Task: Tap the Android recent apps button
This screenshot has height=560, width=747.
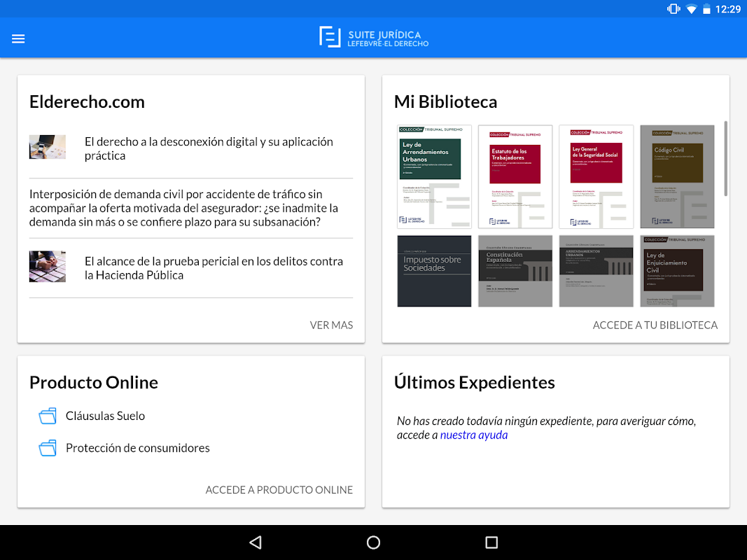Action: (x=491, y=542)
